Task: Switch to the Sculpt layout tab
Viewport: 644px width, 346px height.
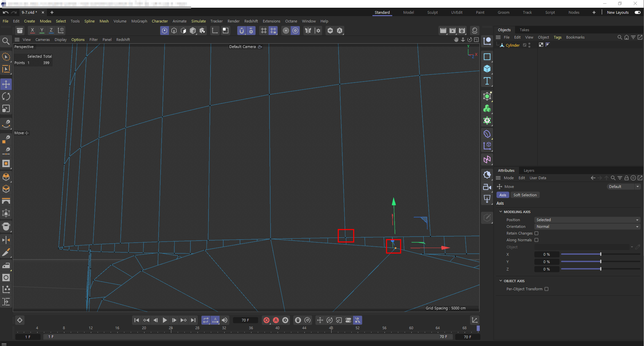Action: point(432,12)
